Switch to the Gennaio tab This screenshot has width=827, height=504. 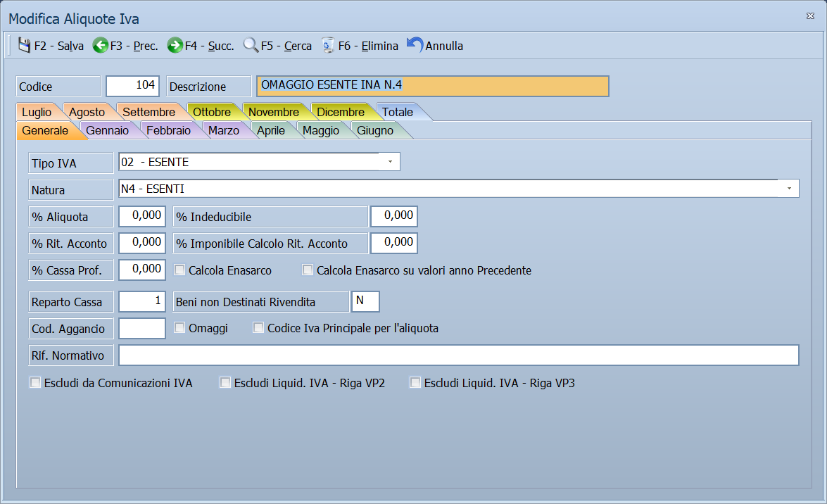tap(107, 130)
